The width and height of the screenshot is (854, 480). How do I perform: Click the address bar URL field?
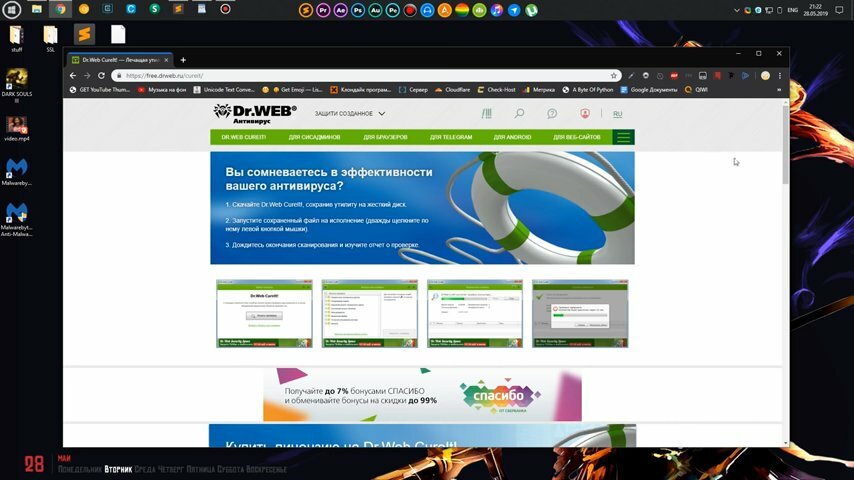tap(365, 76)
